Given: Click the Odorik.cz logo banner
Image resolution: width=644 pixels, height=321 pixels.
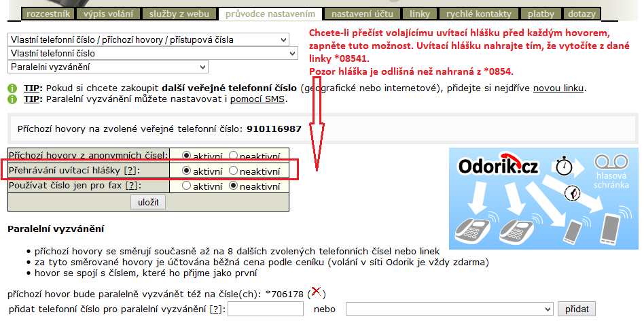Looking at the screenshot, I should 499,166.
